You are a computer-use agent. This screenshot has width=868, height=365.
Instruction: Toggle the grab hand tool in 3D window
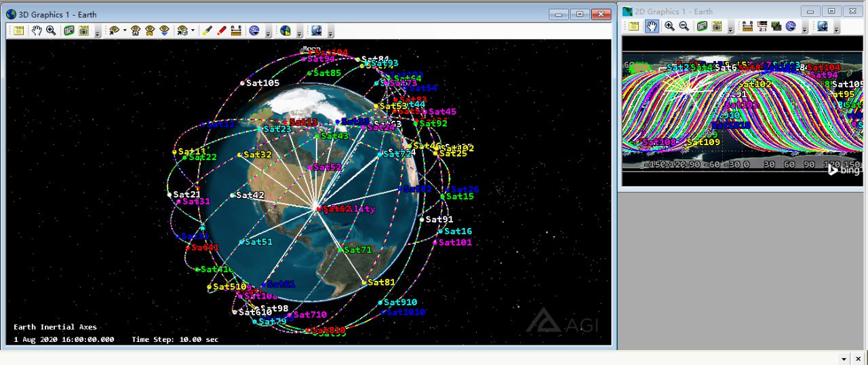[x=37, y=31]
